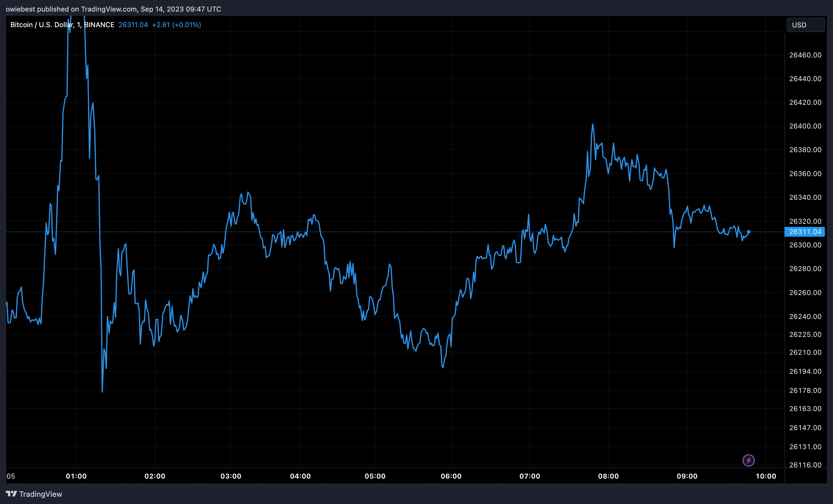The image size is (833, 504).
Task: Click the purple lightning bolt trading icon
Action: tap(749, 460)
